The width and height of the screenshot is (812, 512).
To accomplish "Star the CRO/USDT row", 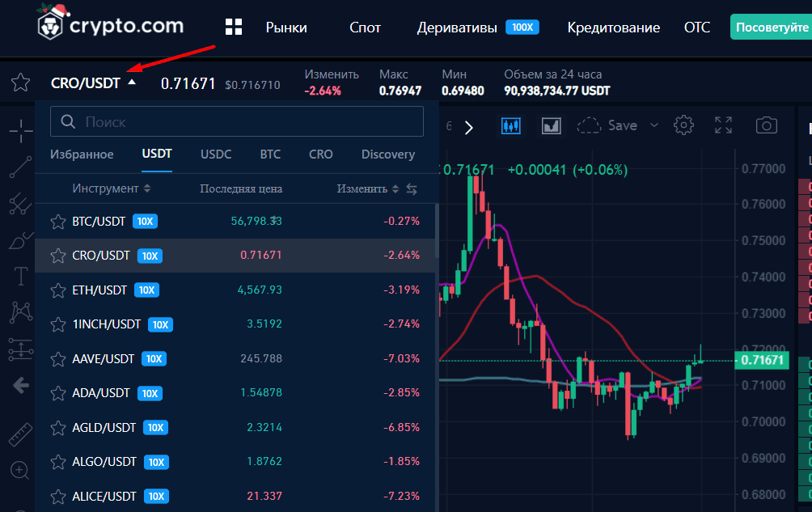I will (58, 256).
